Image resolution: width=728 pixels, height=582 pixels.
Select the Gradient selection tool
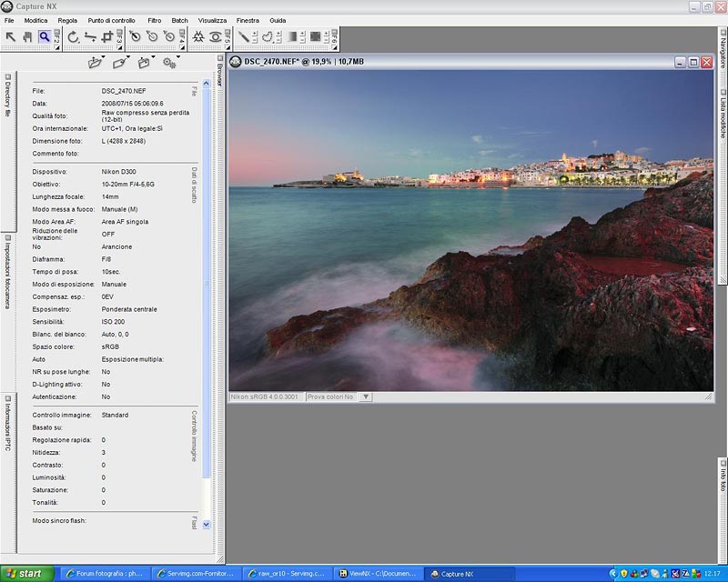(292, 37)
